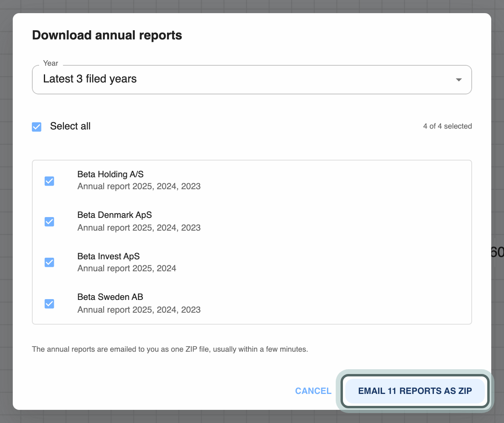Open the Year dropdown
504x423 pixels.
pyautogui.click(x=252, y=80)
